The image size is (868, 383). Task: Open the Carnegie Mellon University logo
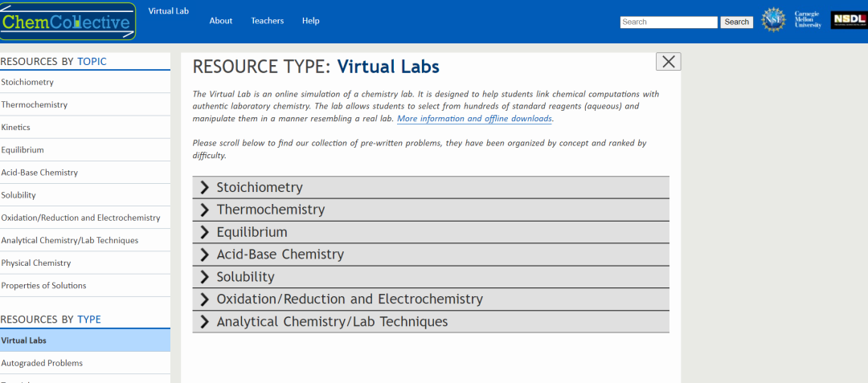(808, 19)
